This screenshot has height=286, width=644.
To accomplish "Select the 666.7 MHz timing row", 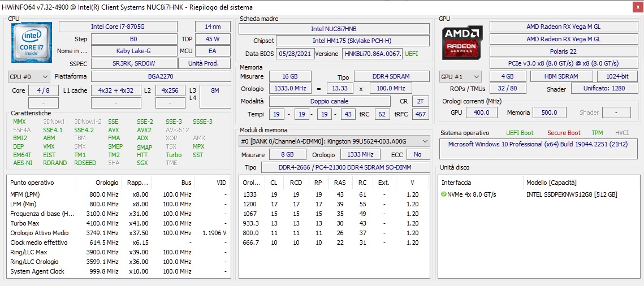I will (334, 242).
